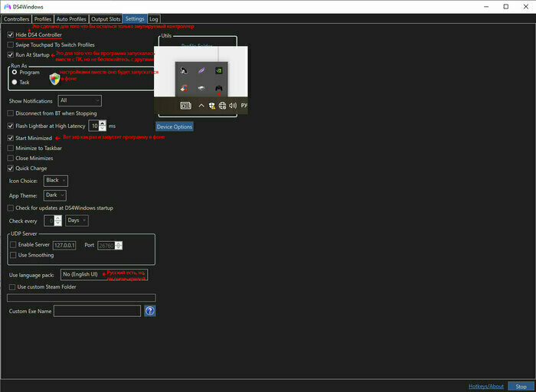This screenshot has width=536, height=392.
Task: Check Use custom Steam Folder
Action: [x=12, y=287]
